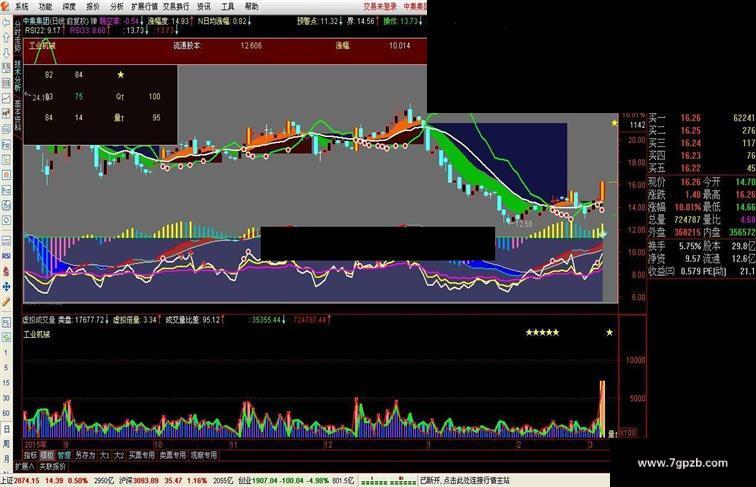Click the 交易未登录 link in title bar
The height and width of the screenshot is (487, 756).
pyautogui.click(x=380, y=7)
